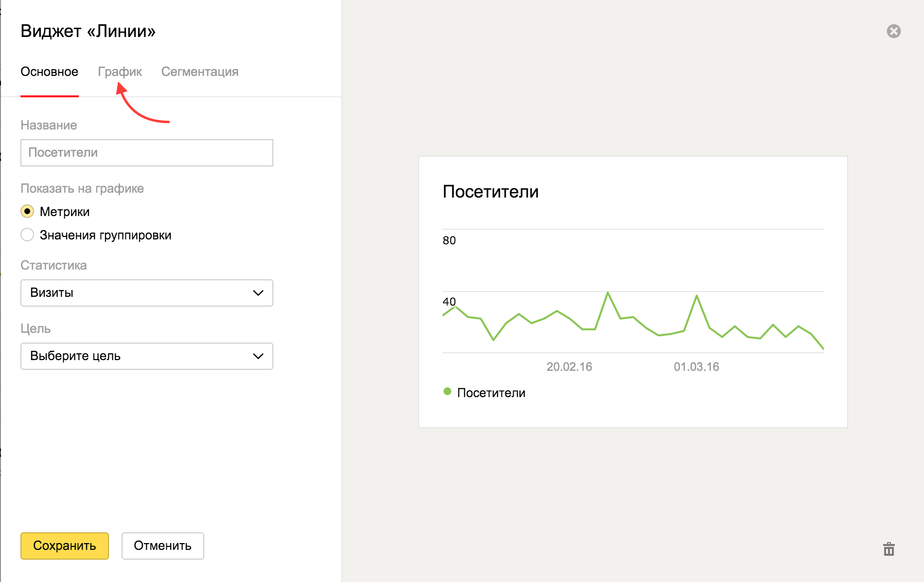Click the Отменить button
The height and width of the screenshot is (582, 924).
pos(162,546)
